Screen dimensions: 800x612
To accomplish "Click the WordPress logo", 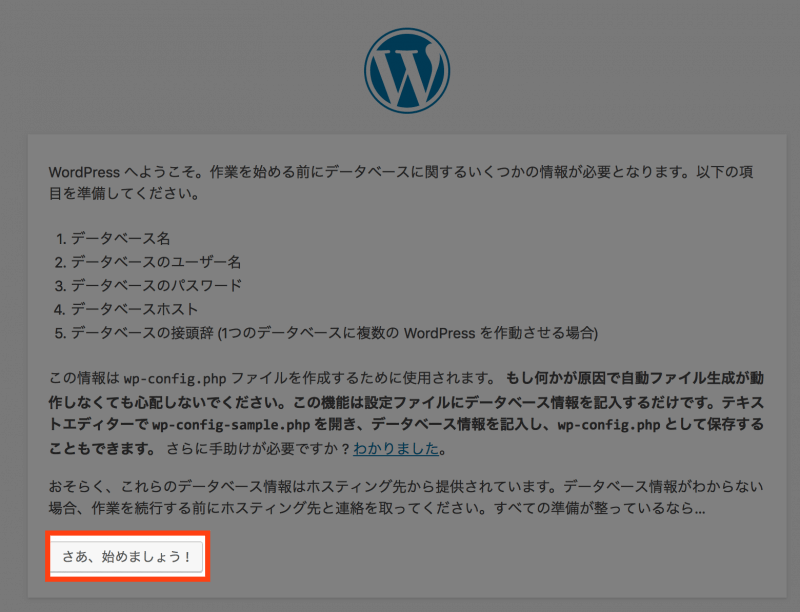I will pyautogui.click(x=407, y=70).
